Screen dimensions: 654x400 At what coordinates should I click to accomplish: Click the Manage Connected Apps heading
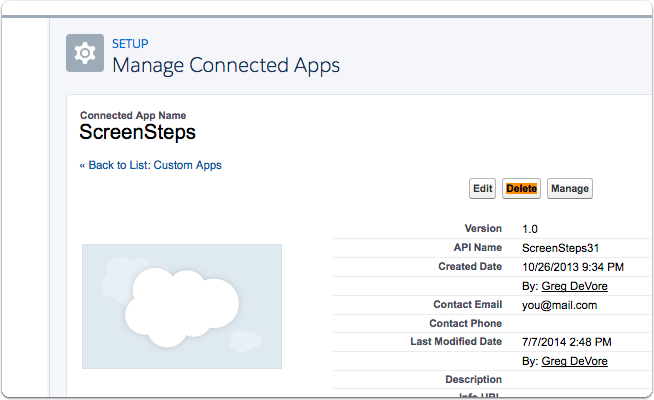point(226,65)
